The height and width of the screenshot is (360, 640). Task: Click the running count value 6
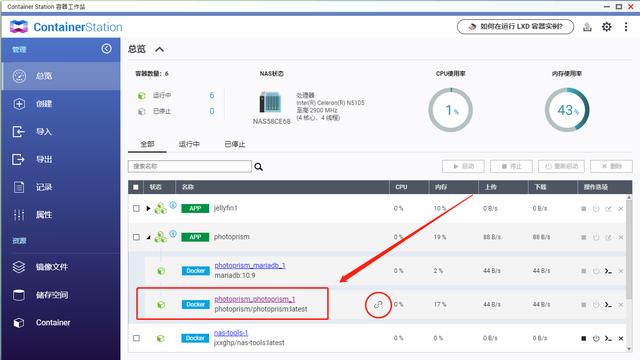point(211,96)
